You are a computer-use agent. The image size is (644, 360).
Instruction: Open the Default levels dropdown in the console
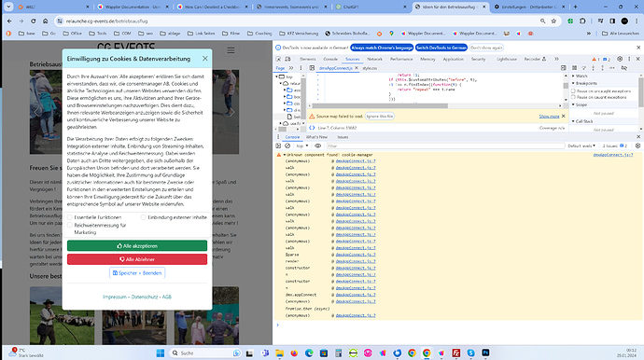(x=581, y=145)
